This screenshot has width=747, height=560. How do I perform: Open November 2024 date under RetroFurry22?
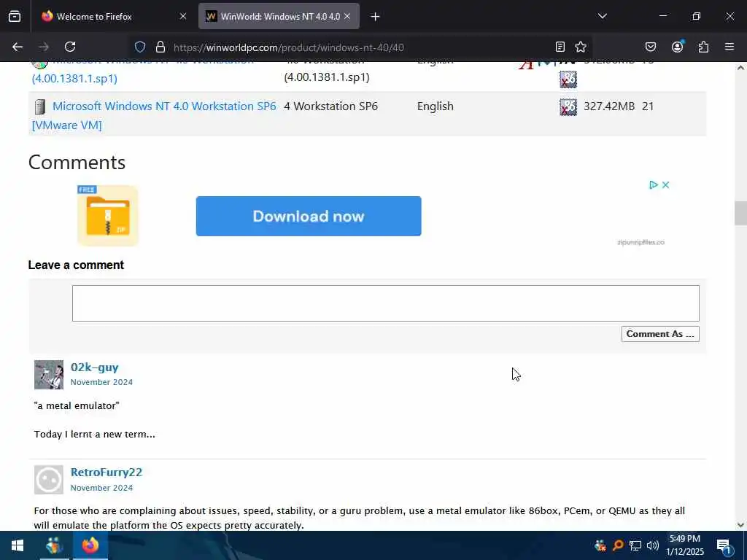(x=101, y=488)
